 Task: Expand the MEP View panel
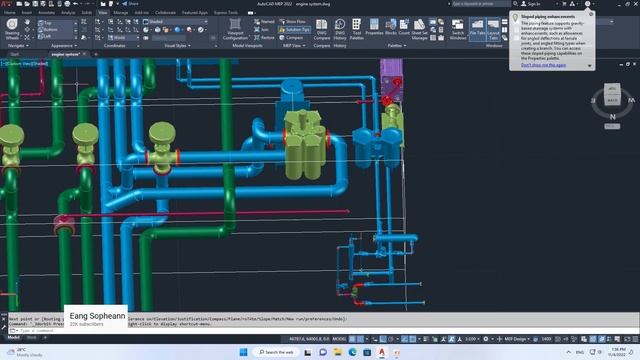point(294,46)
